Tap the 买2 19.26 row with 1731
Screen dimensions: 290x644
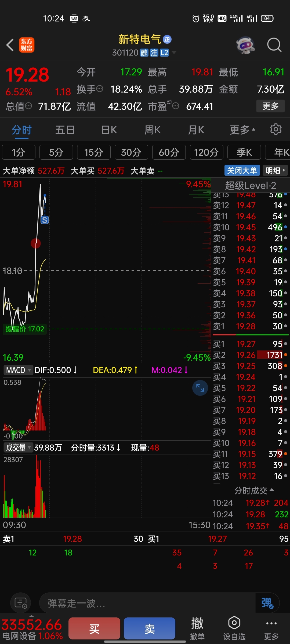pos(250,355)
